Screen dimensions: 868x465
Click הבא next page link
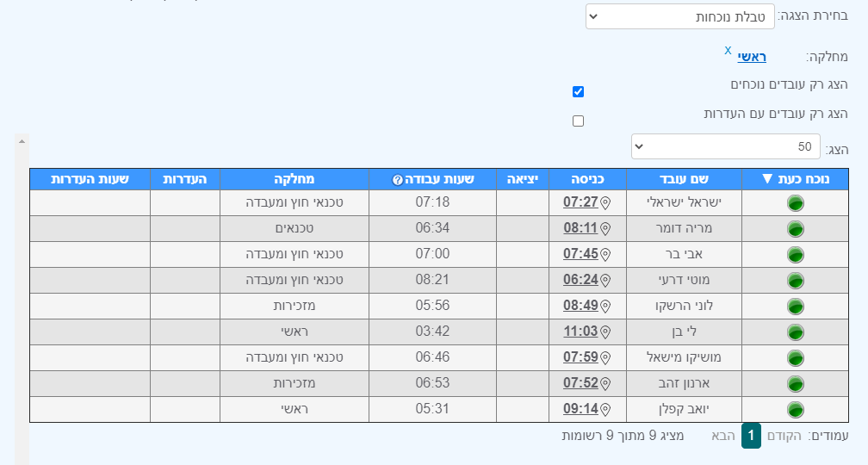pos(723,437)
